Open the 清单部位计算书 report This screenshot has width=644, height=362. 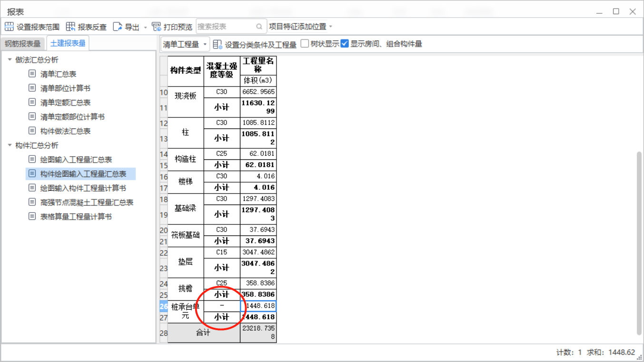[65, 88]
